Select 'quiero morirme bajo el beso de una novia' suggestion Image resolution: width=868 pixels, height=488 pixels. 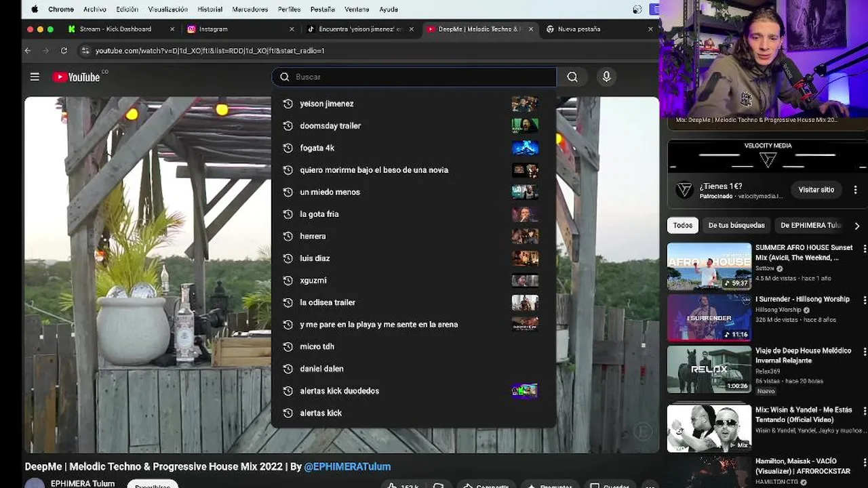tap(413, 169)
